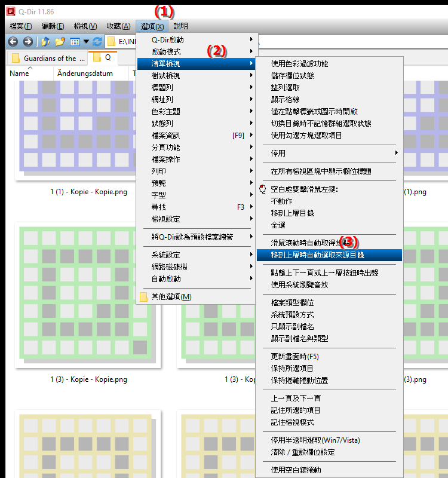The height and width of the screenshot is (478, 448).
Task: Open the 列印 submenu
Action: [x=196, y=171]
